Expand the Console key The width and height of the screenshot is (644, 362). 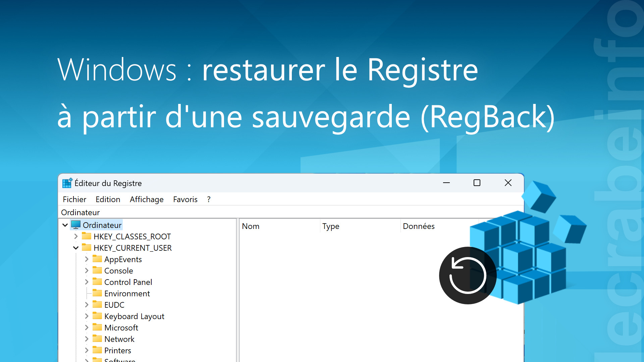[87, 270]
